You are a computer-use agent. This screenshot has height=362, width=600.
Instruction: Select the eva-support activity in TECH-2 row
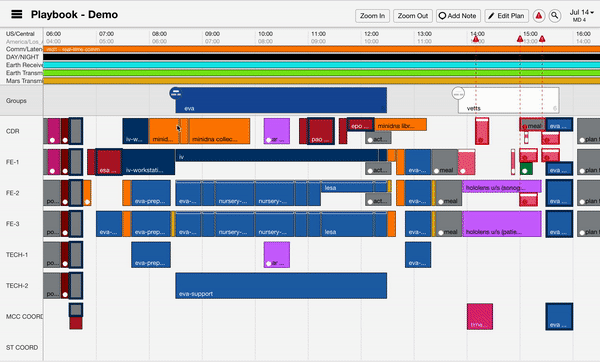[x=281, y=285]
